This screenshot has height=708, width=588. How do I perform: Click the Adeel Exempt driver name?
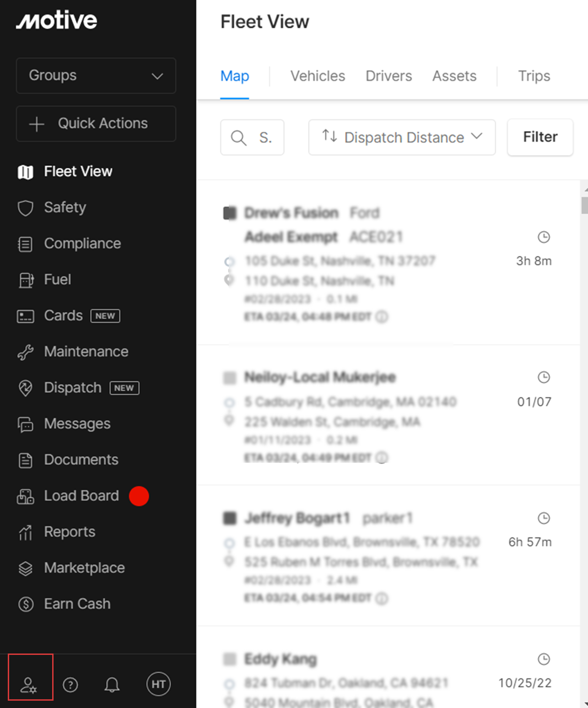coord(291,237)
